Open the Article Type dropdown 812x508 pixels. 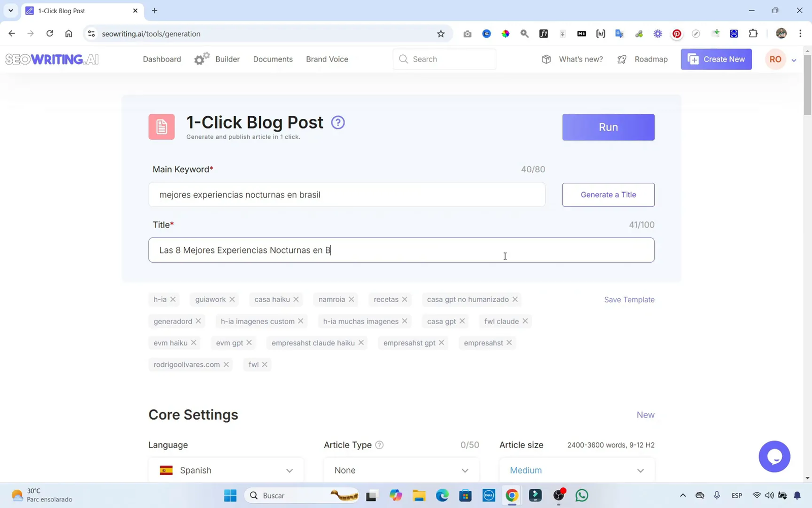click(401, 470)
